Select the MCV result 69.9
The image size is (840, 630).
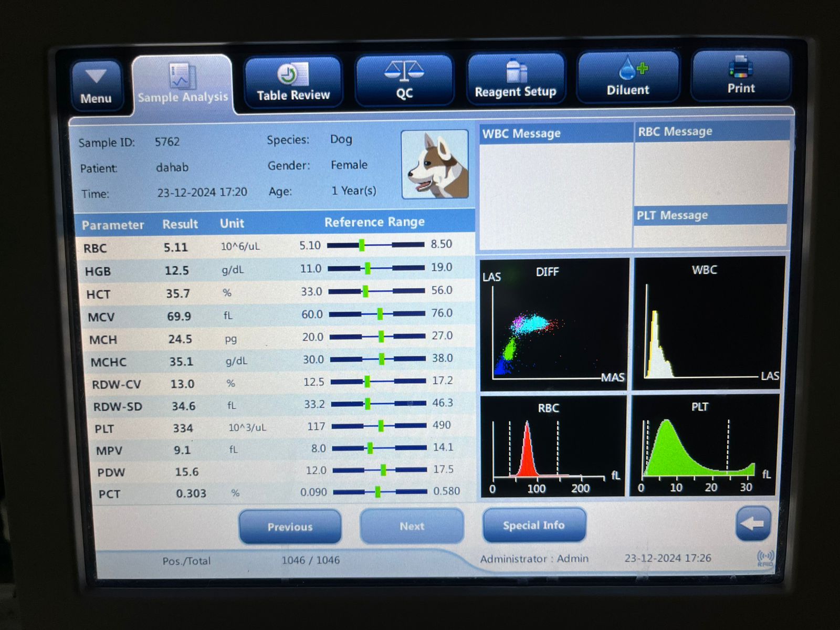[x=179, y=317]
